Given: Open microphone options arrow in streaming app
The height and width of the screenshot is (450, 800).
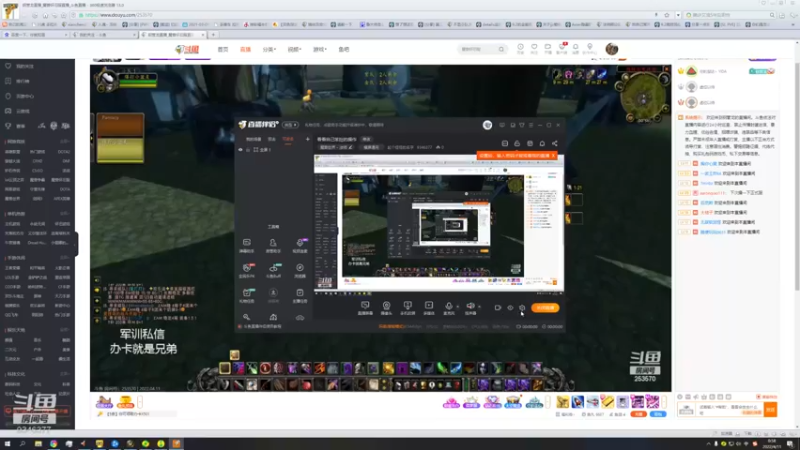Looking at the screenshot, I should [x=457, y=307].
